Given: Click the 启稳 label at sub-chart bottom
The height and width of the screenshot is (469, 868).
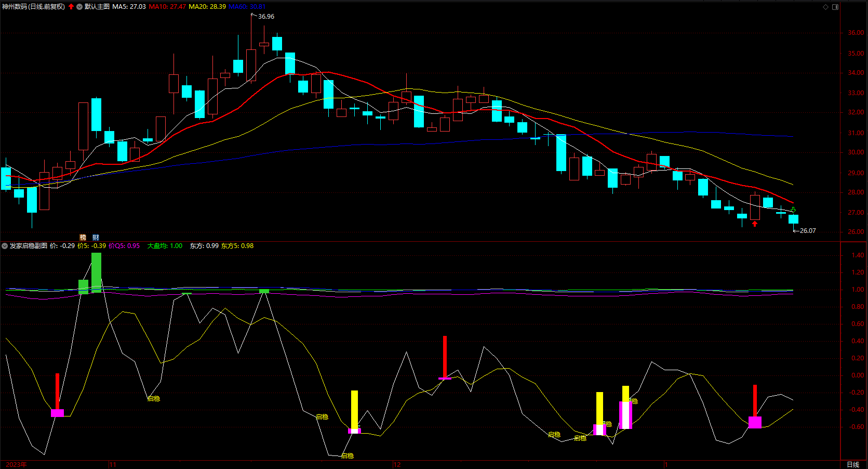Looking at the screenshot, I should pyautogui.click(x=348, y=456).
